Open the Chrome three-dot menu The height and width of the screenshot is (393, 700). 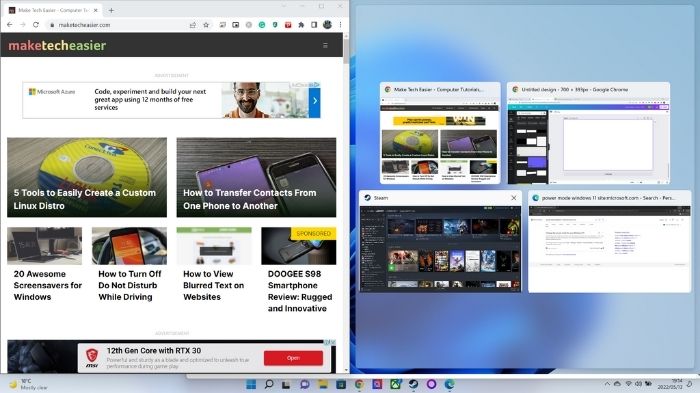pos(340,25)
